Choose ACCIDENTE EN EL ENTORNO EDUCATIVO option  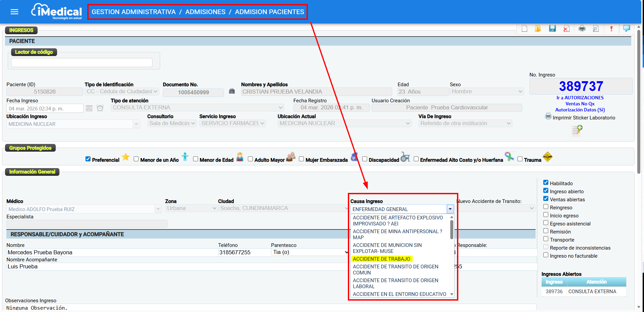click(x=399, y=294)
